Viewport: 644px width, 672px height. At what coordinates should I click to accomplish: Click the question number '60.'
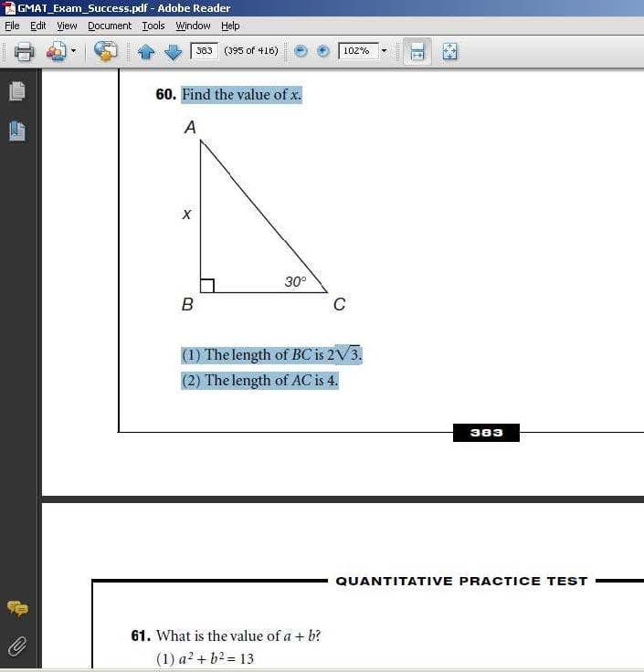coord(166,94)
